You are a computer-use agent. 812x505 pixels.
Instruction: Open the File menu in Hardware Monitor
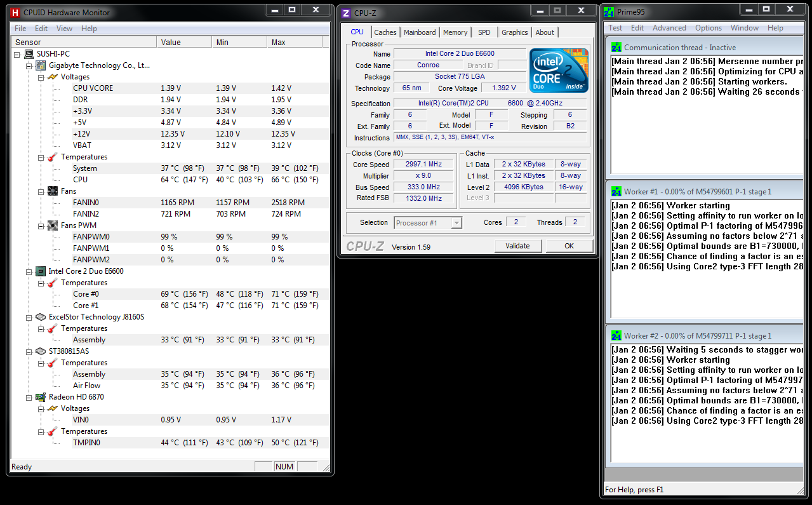[x=20, y=29]
